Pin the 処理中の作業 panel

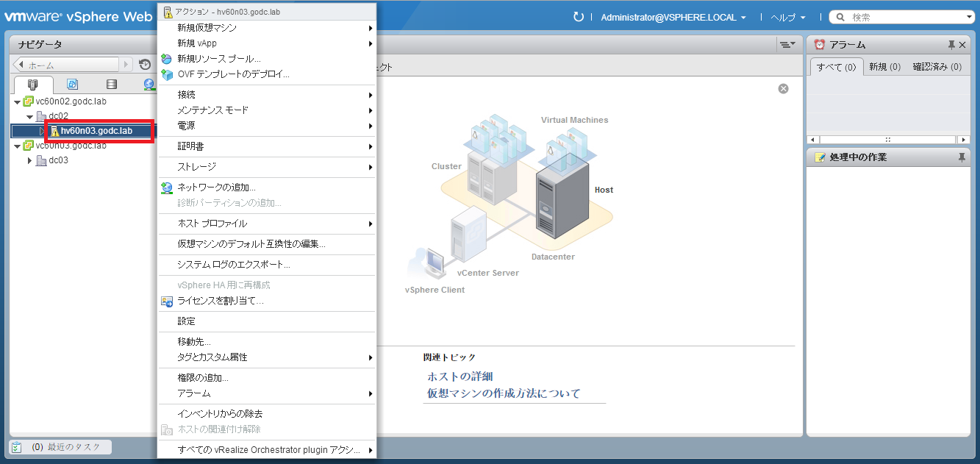962,157
